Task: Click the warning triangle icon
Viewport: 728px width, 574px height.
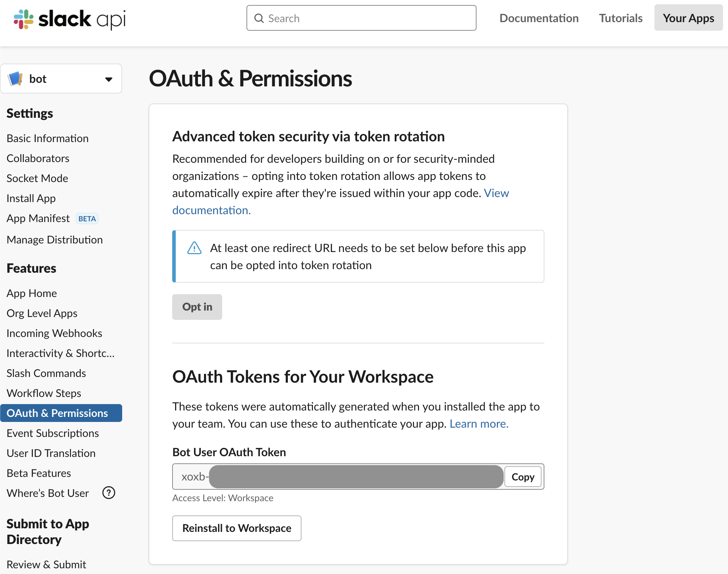Action: coord(194,248)
